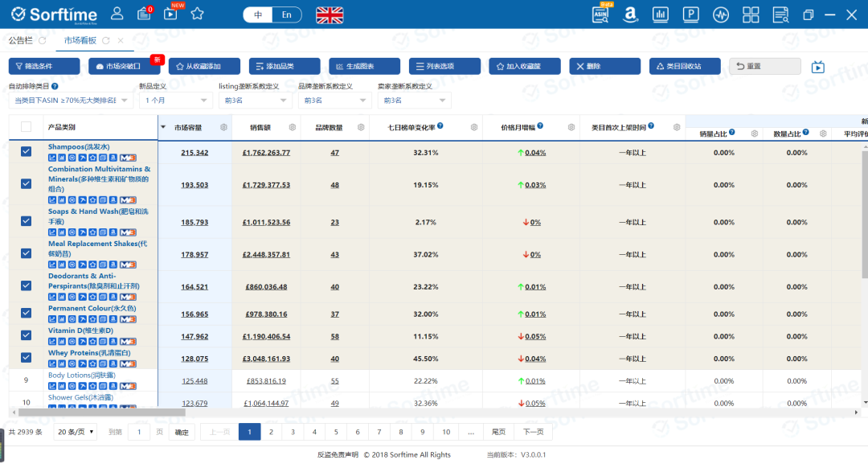The width and height of the screenshot is (868, 464).
Task: Toggle the select-all checkbox in table header
Action: [26, 127]
